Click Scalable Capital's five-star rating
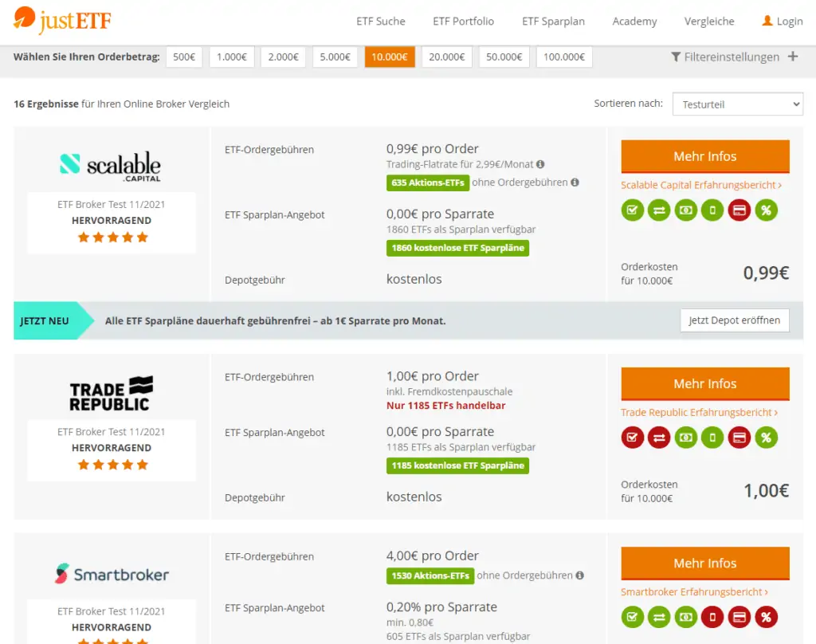 click(x=113, y=238)
